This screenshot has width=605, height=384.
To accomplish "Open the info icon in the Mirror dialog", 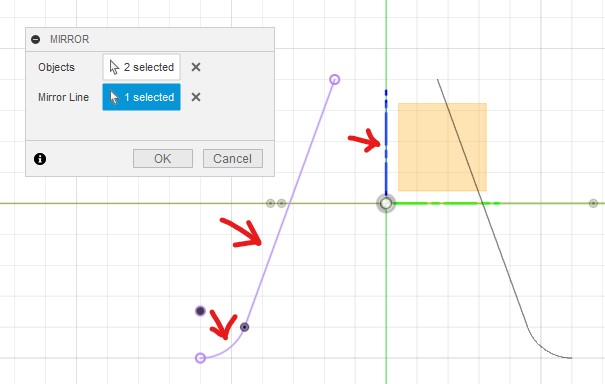I will pos(40,159).
